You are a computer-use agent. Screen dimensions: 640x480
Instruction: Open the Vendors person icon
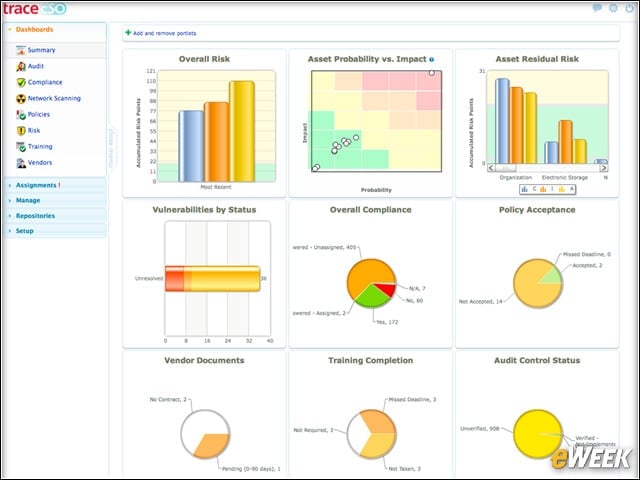(x=21, y=163)
